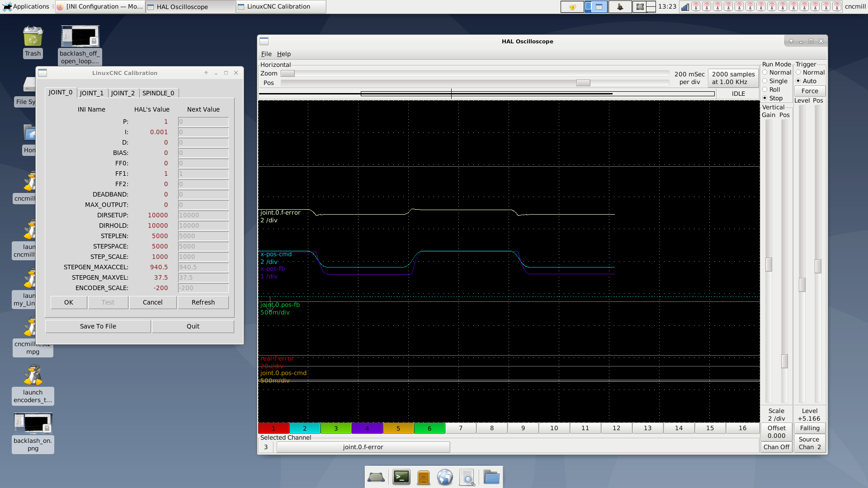The image size is (868, 488).
Task: Open the file manager cabinet dock icon
Action: [x=424, y=477]
